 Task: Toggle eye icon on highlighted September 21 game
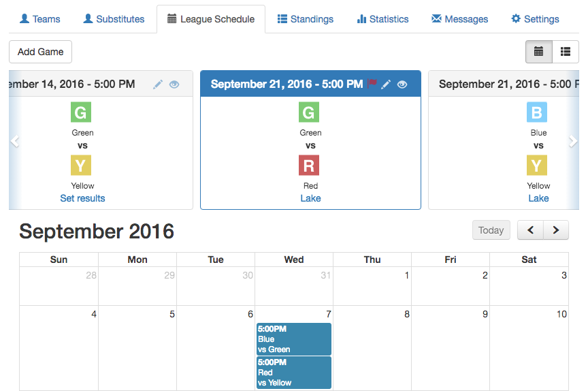click(402, 84)
